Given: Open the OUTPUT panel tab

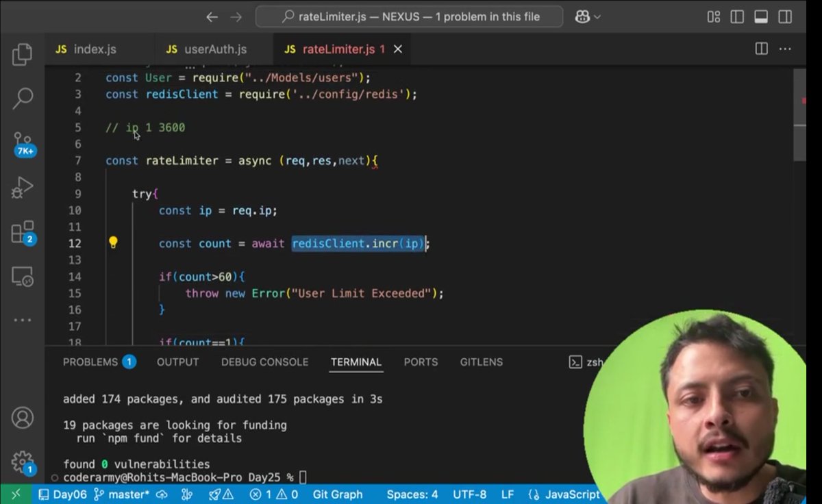Looking at the screenshot, I should tap(177, 362).
